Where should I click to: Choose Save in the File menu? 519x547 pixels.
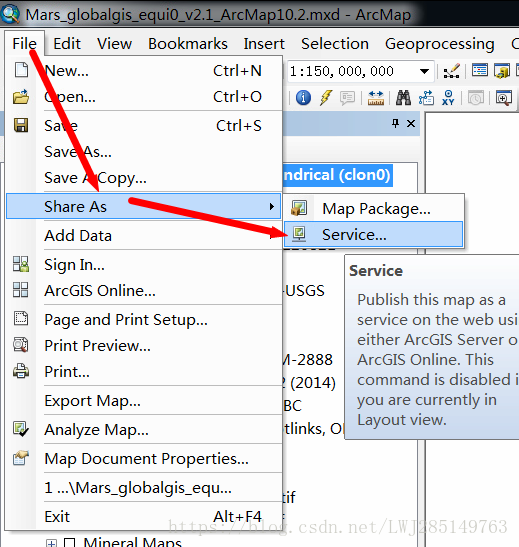(144, 126)
